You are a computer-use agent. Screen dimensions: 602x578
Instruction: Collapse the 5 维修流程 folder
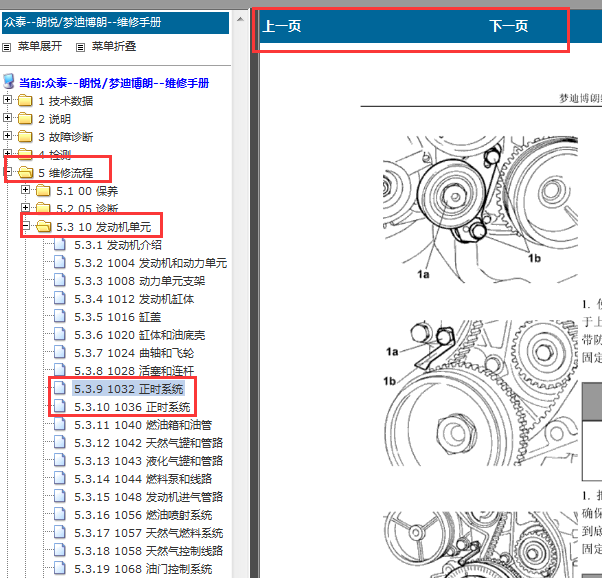point(8,171)
